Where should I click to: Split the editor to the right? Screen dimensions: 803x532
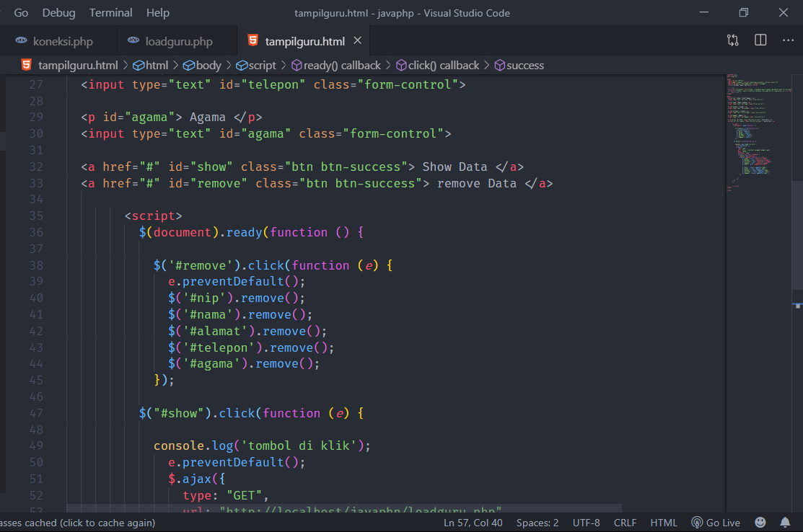[x=760, y=40]
